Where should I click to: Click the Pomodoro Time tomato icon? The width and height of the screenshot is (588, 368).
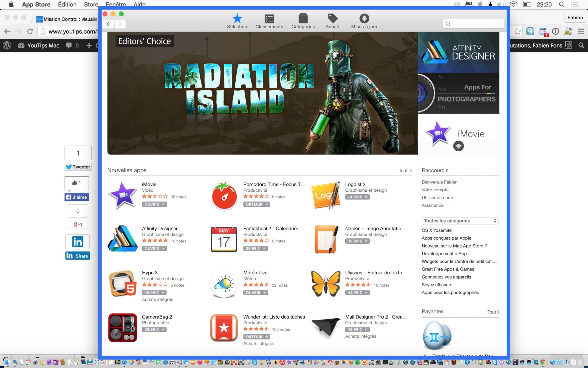(224, 195)
